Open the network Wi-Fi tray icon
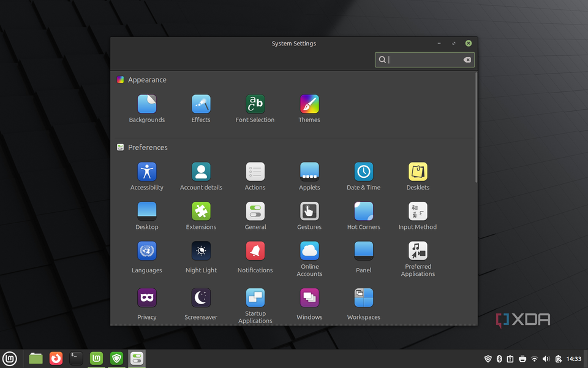This screenshot has height=368, width=588. coord(534,359)
